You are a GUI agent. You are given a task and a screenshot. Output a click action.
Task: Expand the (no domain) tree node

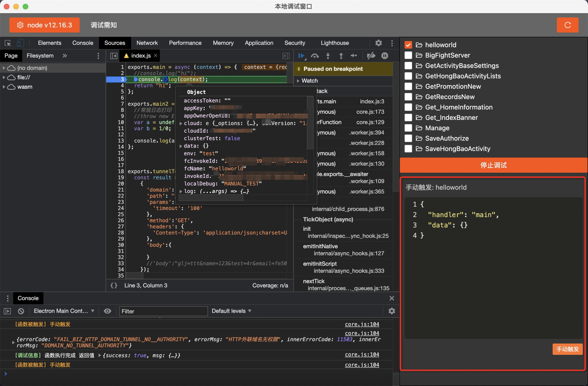[4, 68]
